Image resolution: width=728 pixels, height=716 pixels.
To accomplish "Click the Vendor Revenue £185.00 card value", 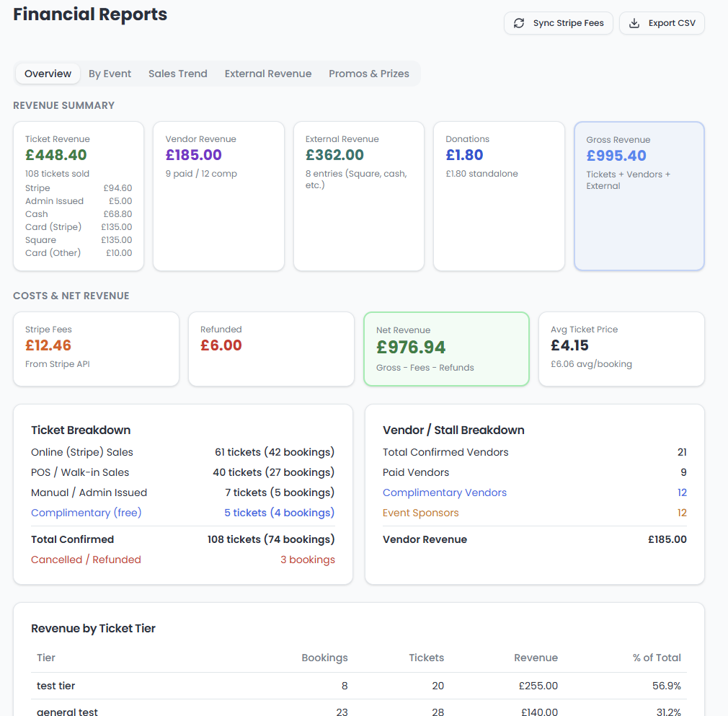I will click(x=194, y=155).
